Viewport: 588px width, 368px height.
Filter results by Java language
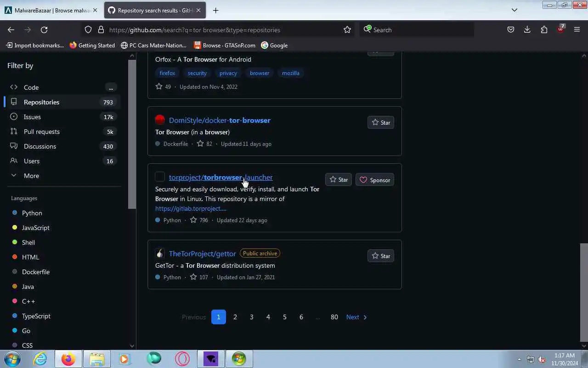[28, 287]
